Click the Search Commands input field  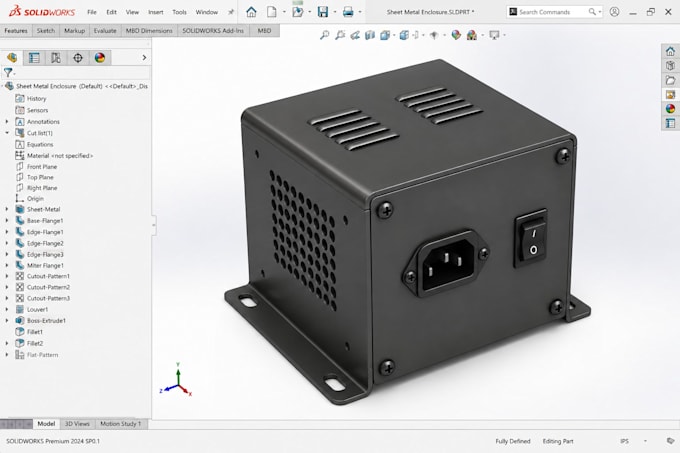tap(552, 12)
